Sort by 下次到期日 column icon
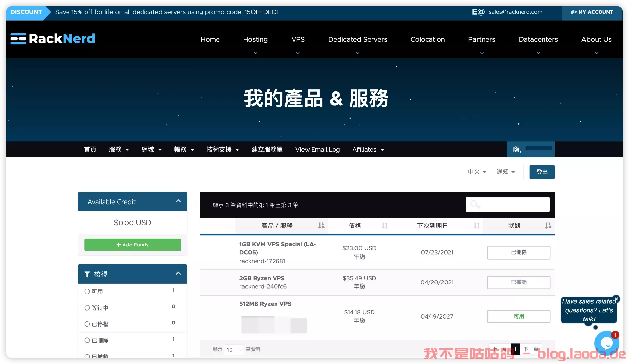The height and width of the screenshot is (364, 629). [x=476, y=226]
